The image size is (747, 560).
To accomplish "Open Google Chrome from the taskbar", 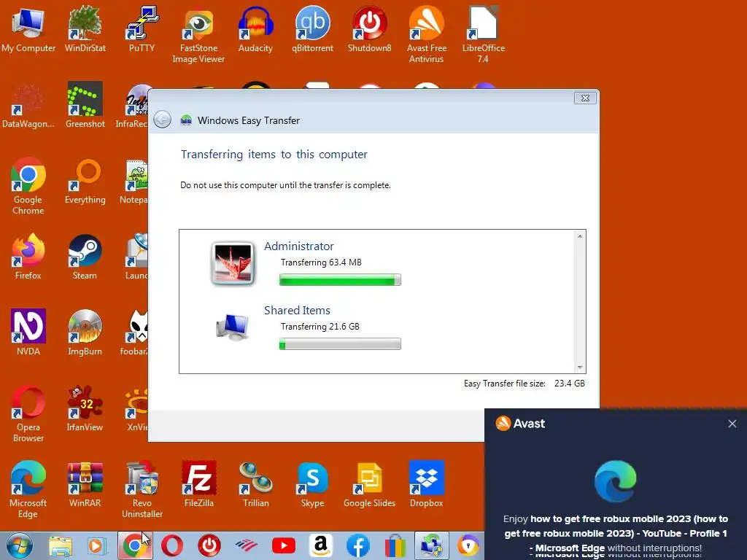I will point(135,545).
